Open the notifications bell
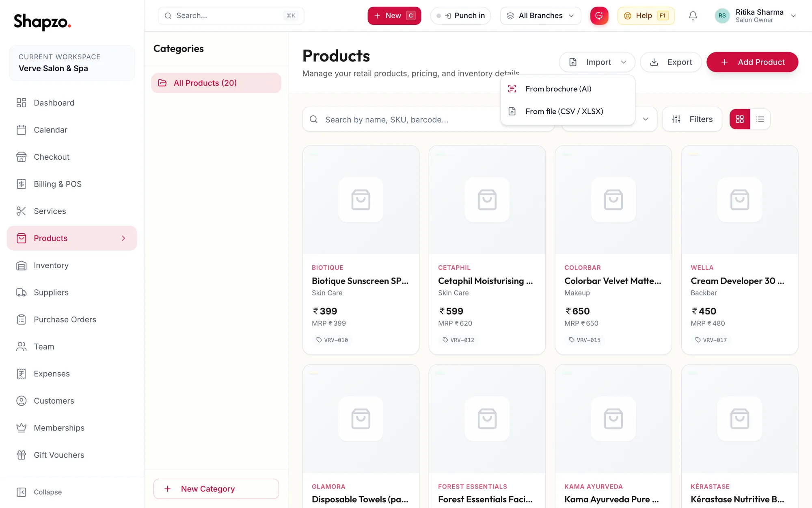 coord(693,16)
